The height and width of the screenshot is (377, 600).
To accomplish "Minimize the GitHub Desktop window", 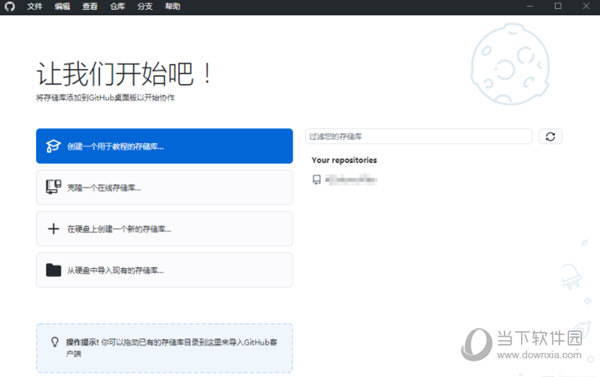I will point(530,7).
